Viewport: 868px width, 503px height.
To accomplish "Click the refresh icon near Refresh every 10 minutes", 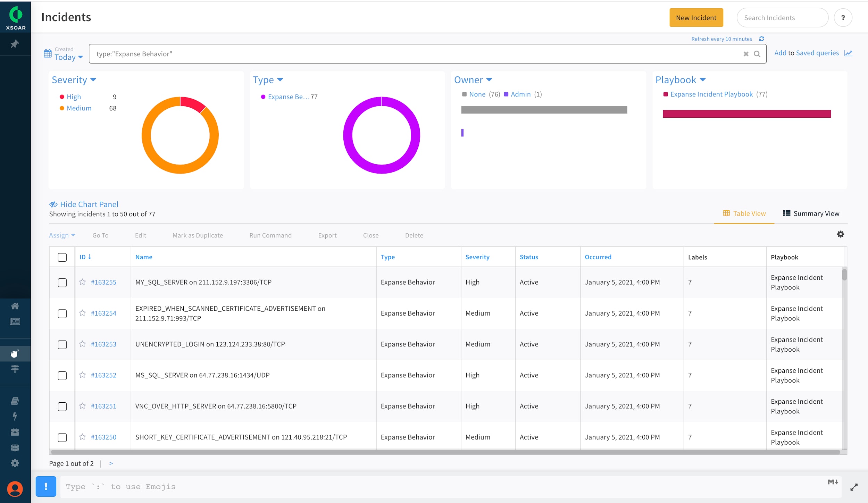I will (x=761, y=39).
